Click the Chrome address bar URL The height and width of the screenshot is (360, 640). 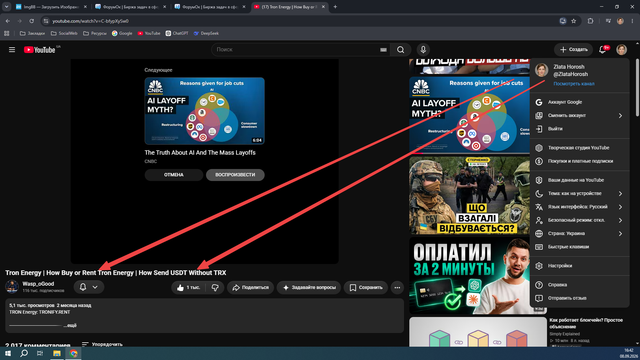pyautogui.click(x=90, y=21)
